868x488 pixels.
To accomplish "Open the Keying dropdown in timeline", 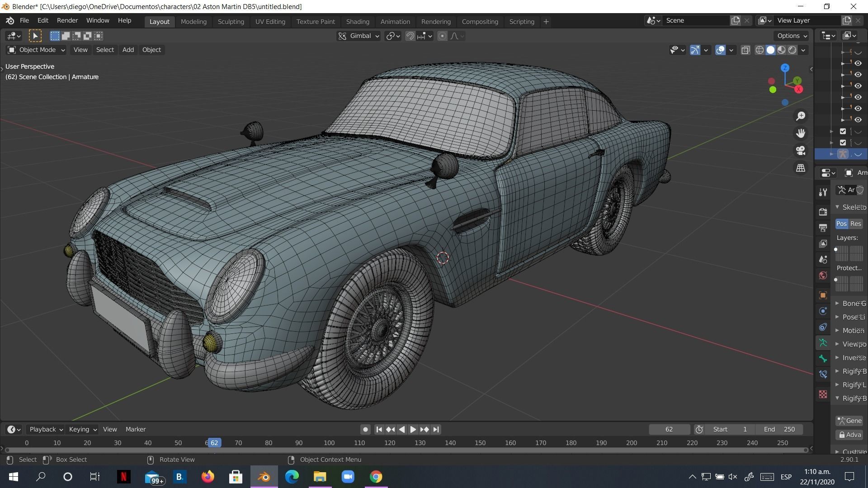I will (x=82, y=429).
